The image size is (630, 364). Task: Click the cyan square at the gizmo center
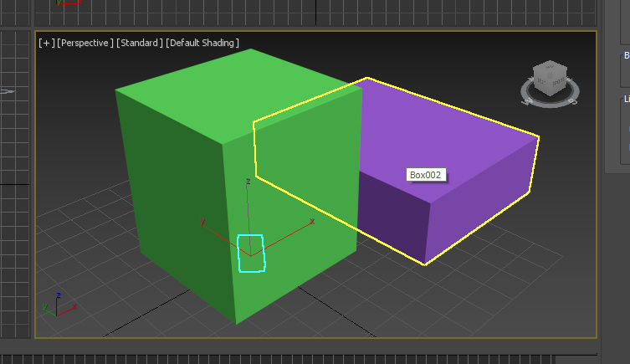(x=251, y=254)
